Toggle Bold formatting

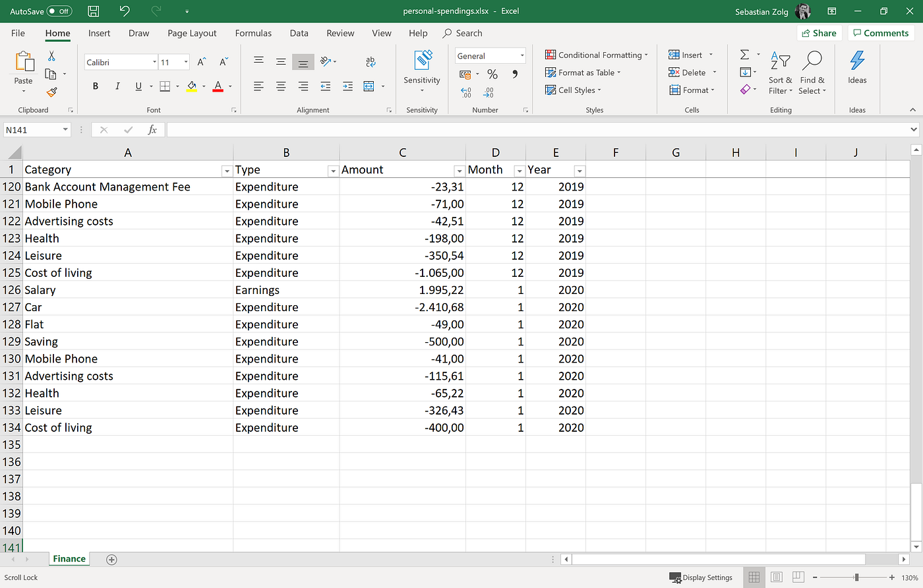[x=96, y=86]
